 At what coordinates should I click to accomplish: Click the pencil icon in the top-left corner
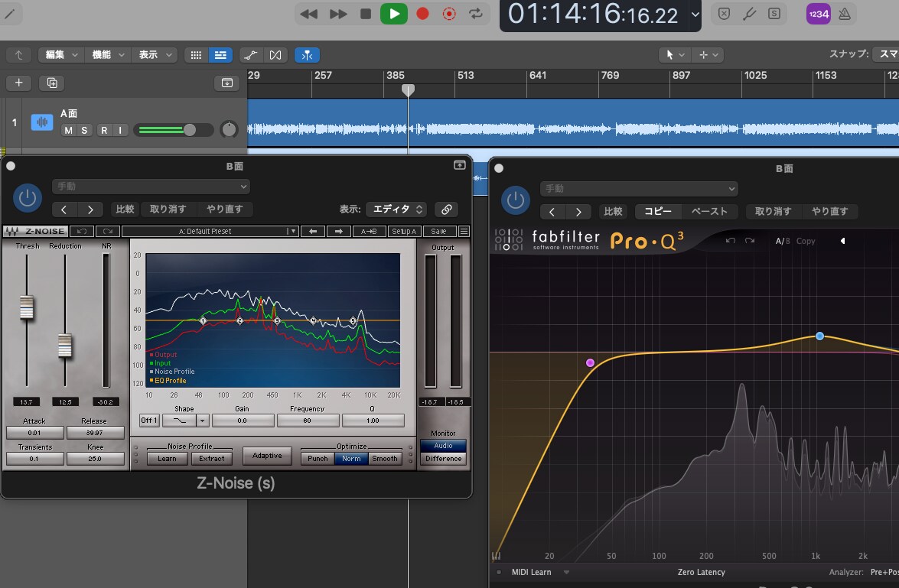click(10, 14)
